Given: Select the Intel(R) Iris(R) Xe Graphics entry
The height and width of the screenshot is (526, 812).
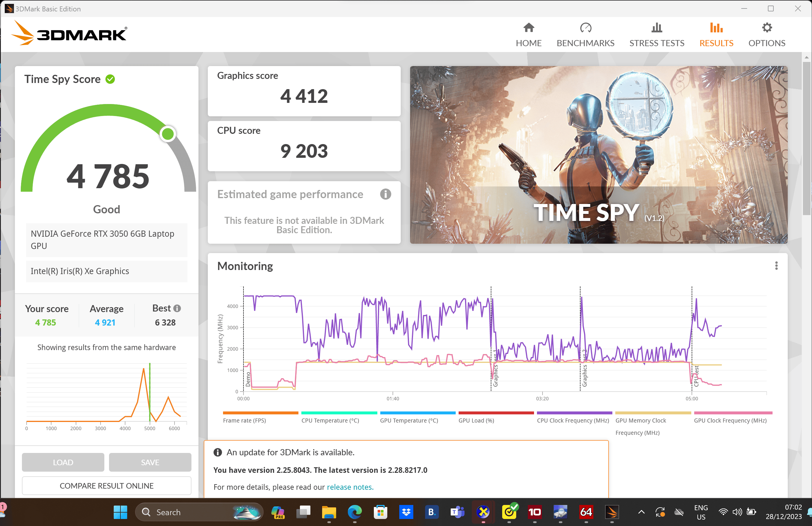Looking at the screenshot, I should [x=106, y=271].
